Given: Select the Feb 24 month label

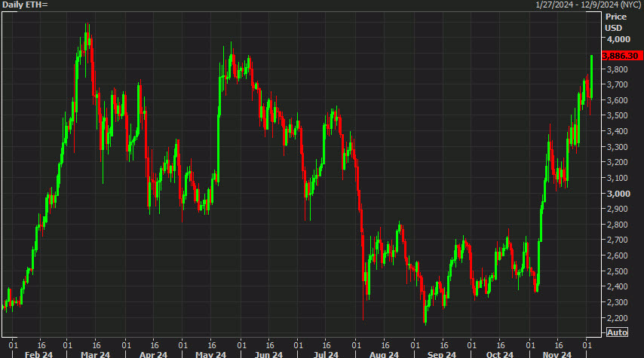Looking at the screenshot, I should 37,353.
